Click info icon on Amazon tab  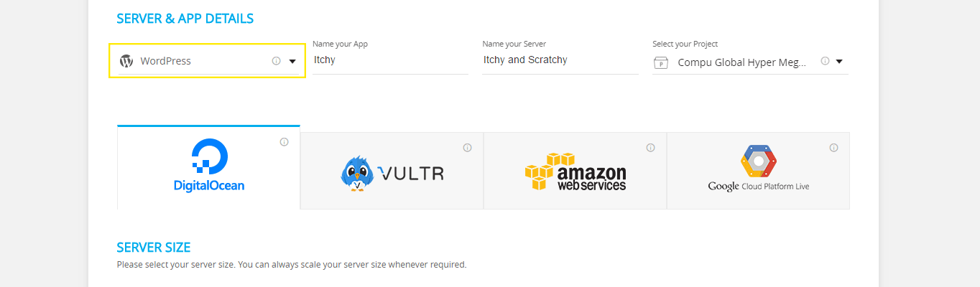pos(650,148)
